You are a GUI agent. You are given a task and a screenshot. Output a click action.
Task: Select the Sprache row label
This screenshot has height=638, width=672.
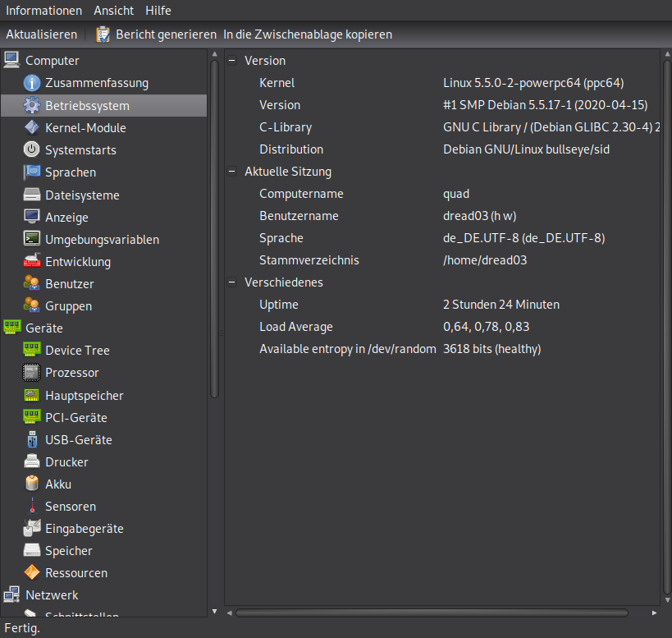point(281,238)
